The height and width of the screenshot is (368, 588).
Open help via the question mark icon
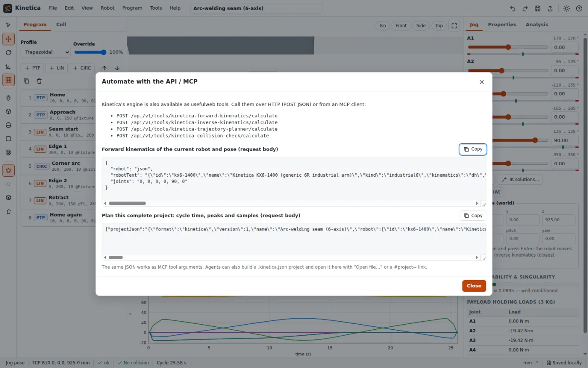(x=579, y=8)
